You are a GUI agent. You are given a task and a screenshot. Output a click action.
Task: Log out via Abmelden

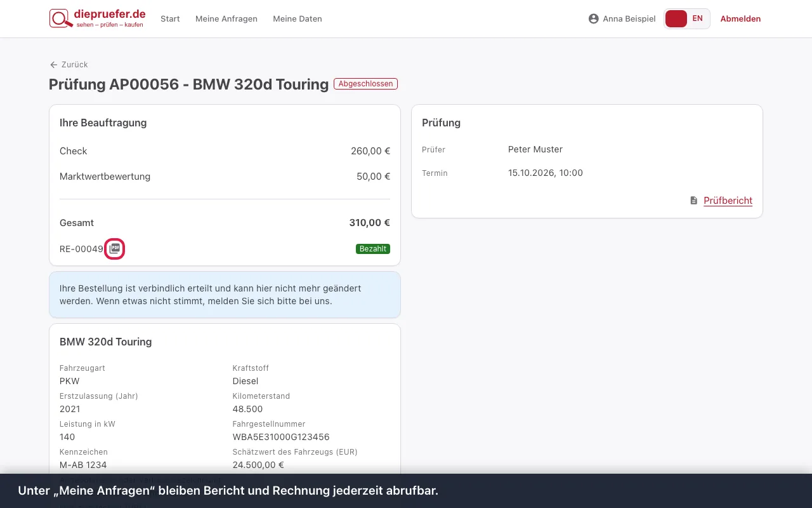click(740, 19)
